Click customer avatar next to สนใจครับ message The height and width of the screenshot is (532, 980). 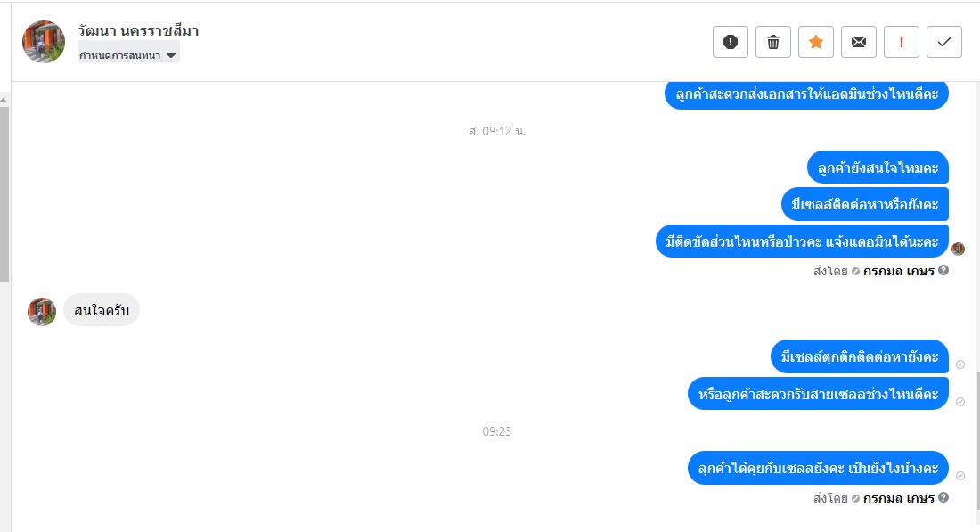[42, 311]
